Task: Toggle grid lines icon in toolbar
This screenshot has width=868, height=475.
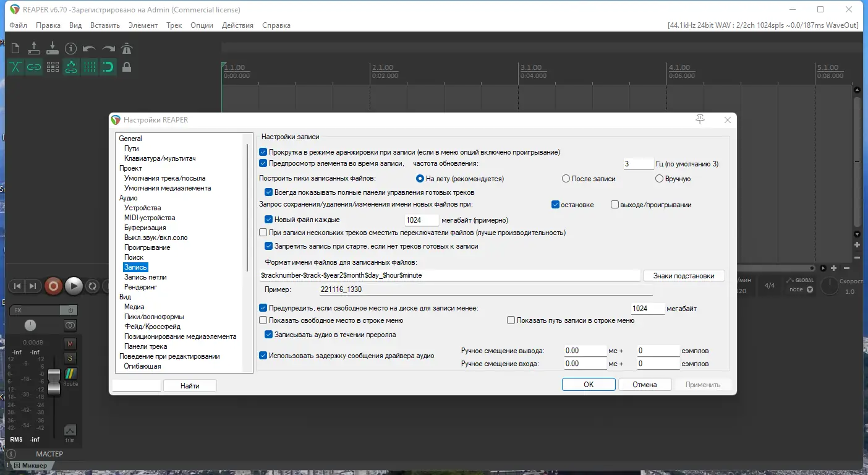Action: tap(90, 67)
